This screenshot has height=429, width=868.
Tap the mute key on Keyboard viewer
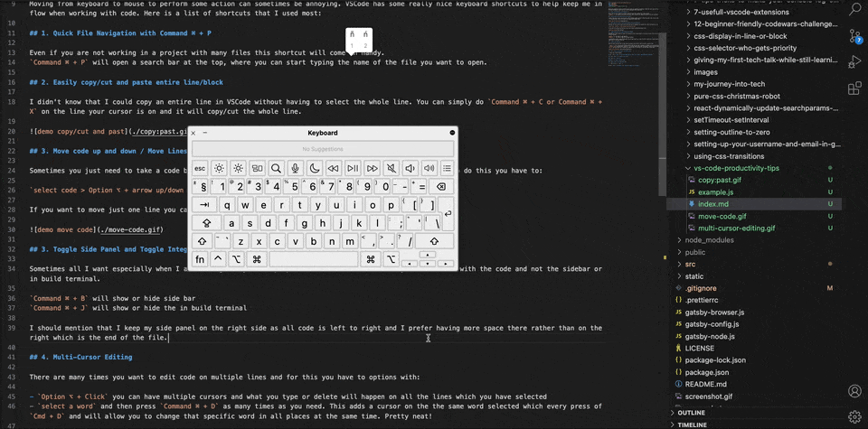coord(391,168)
